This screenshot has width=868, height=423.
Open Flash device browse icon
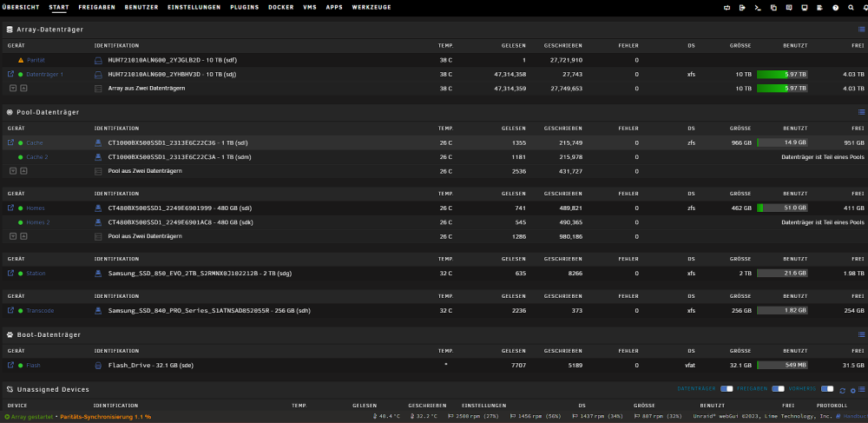(x=10, y=365)
